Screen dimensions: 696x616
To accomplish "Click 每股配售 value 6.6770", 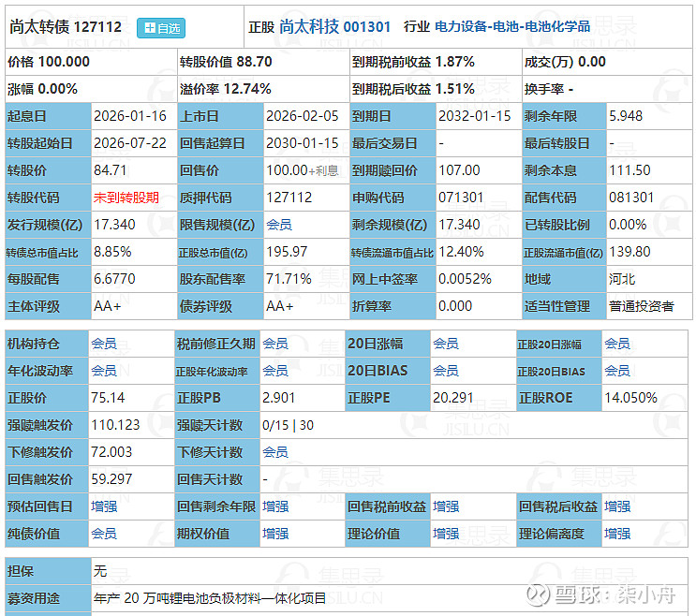I will click(114, 279).
